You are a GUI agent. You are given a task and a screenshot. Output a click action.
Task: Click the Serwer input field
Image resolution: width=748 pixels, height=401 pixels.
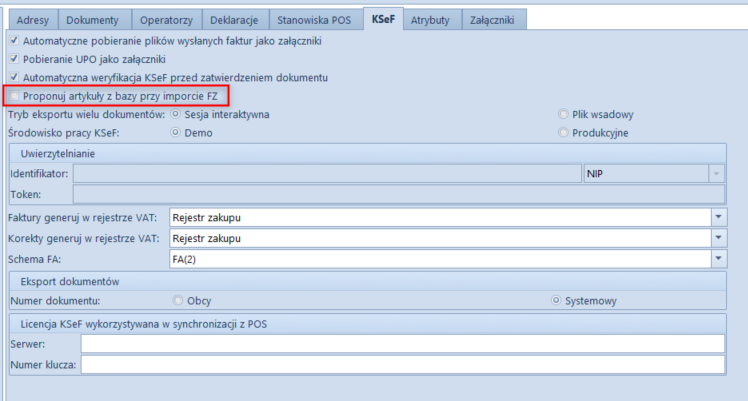pos(403,344)
